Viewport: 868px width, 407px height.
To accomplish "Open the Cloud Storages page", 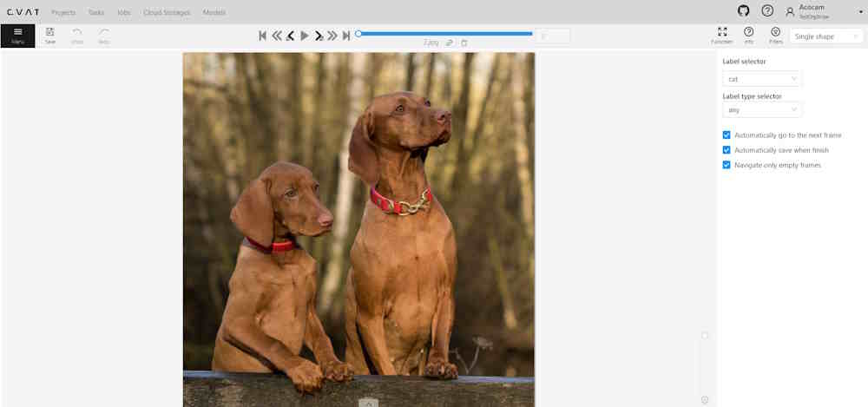I will [x=166, y=13].
